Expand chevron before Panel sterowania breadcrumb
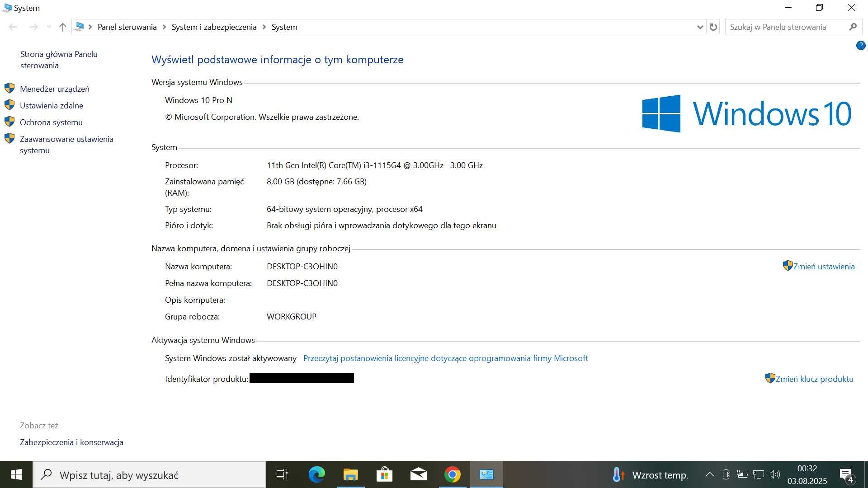Image resolution: width=868 pixels, height=488 pixels. [x=90, y=27]
